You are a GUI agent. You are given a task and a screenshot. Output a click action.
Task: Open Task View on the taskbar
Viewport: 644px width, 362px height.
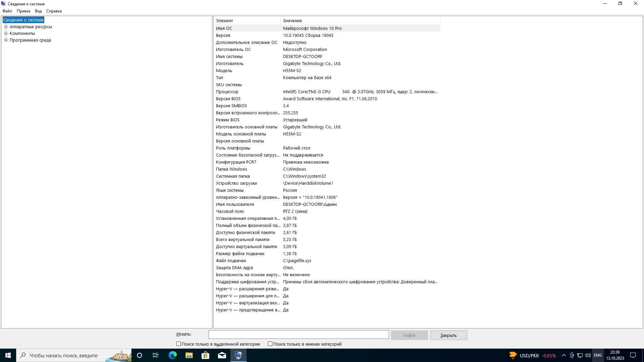tap(156, 355)
